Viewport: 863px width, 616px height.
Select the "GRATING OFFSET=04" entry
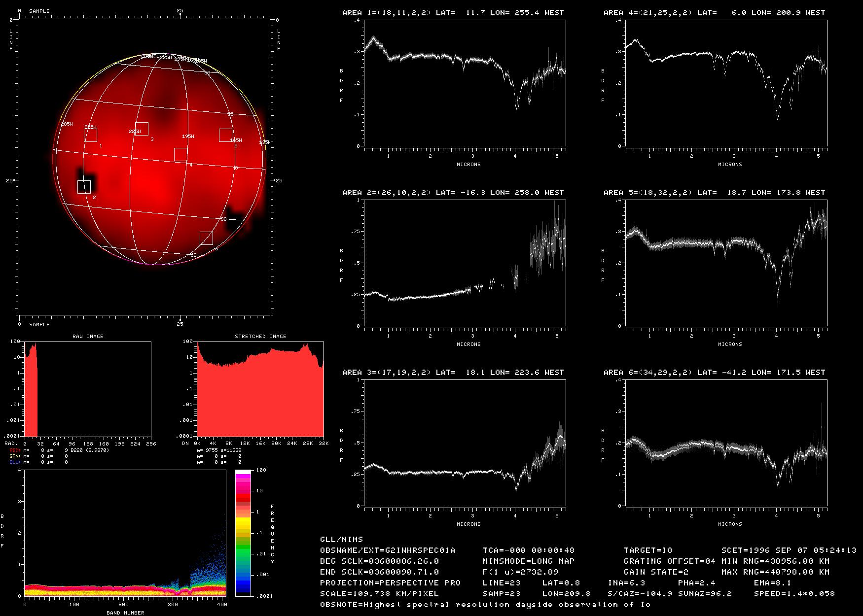(670, 561)
